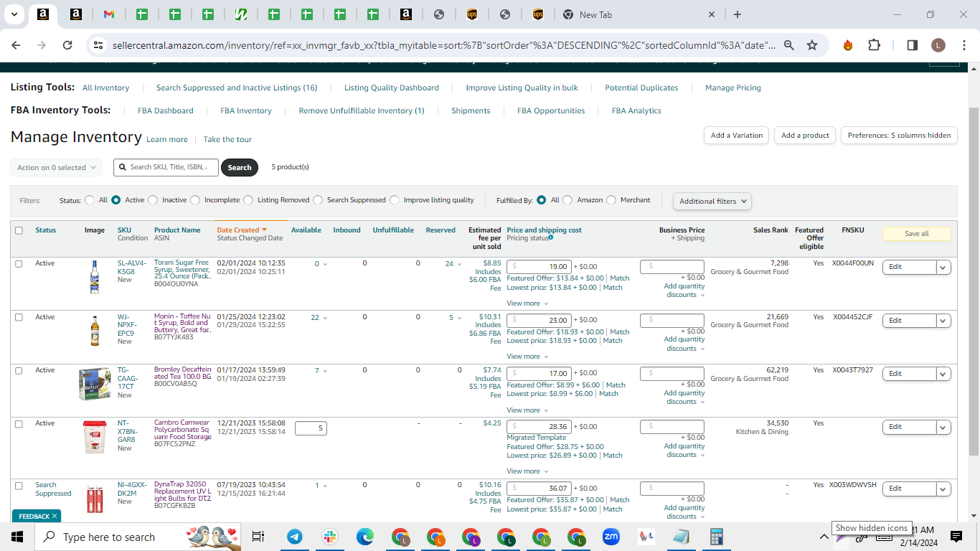Toggle the Chrome side panel
980x551 pixels.
(913, 45)
